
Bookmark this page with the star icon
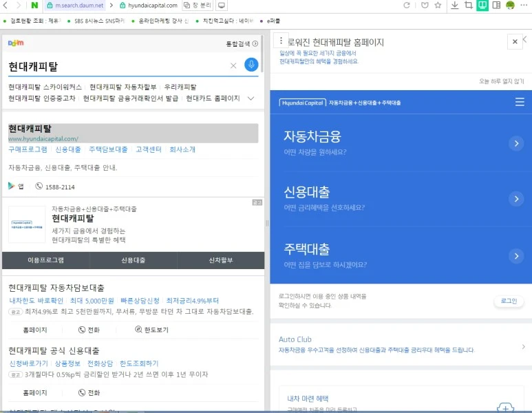(438, 6)
